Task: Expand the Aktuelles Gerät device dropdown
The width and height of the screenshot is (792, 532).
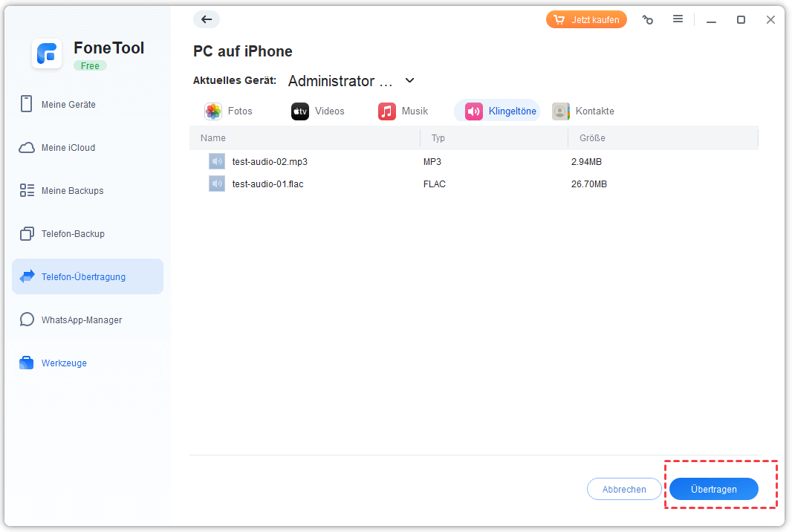Action: click(x=409, y=80)
